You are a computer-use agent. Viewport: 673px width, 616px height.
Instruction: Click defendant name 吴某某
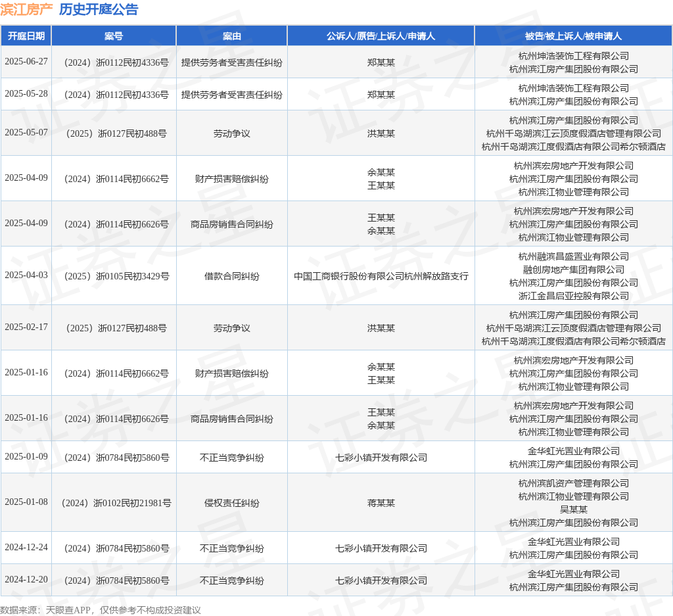573,509
